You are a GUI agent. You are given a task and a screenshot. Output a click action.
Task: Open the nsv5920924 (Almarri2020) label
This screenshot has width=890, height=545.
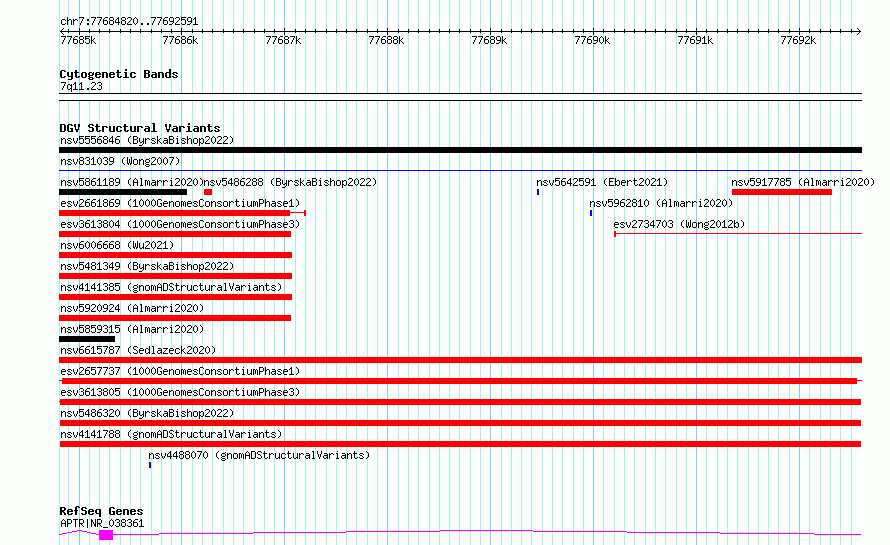click(x=132, y=308)
